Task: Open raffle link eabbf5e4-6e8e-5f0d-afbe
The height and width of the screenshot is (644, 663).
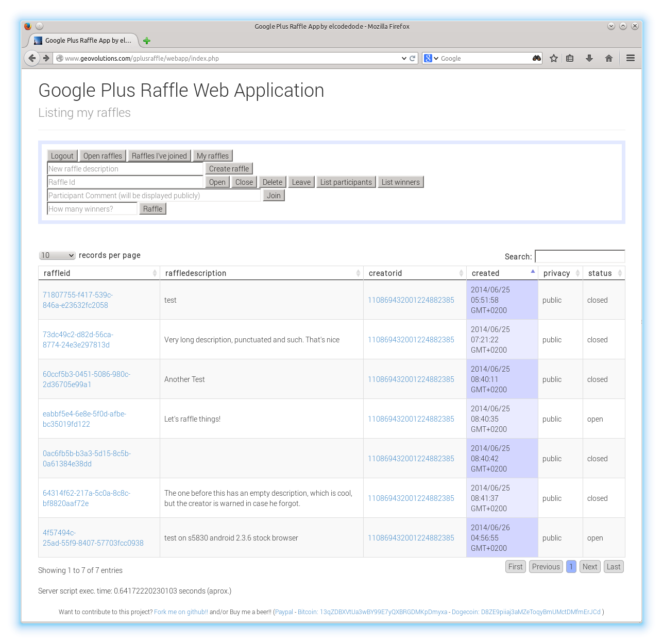Action: (x=84, y=419)
